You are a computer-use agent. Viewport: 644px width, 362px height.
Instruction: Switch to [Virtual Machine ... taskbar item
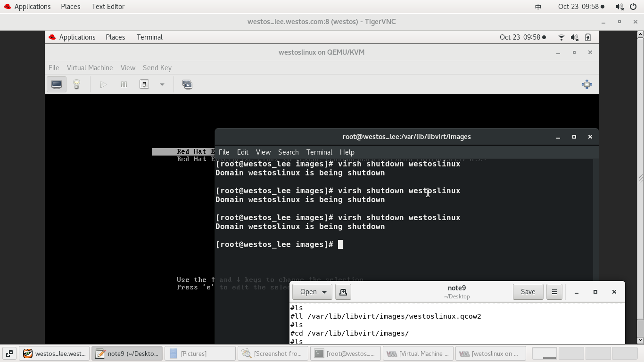[418, 354]
